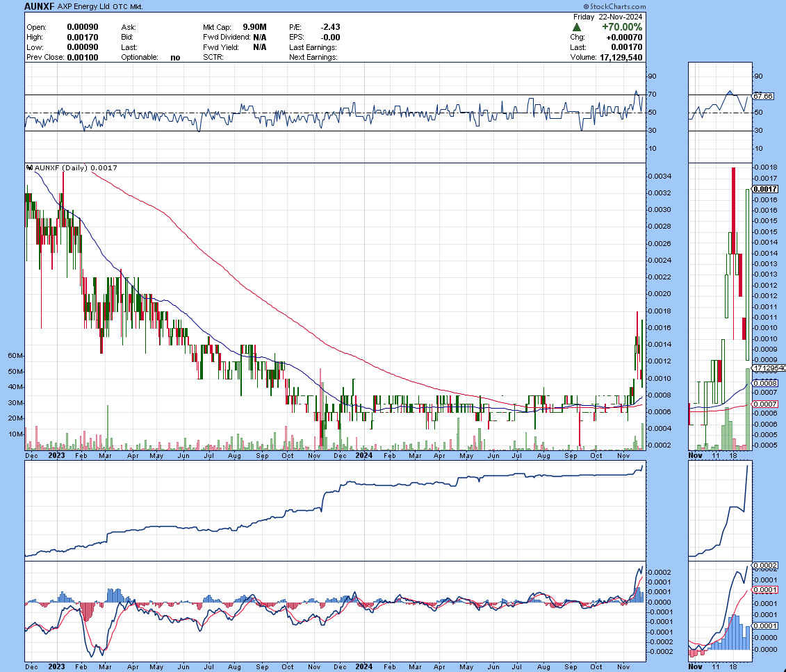Click the 67.66 RSI value tag
Viewport: 786px width, 672px height.
(763, 96)
